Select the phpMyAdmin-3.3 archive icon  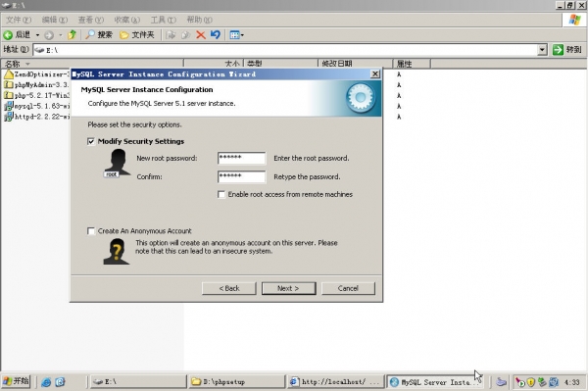click(x=9, y=84)
